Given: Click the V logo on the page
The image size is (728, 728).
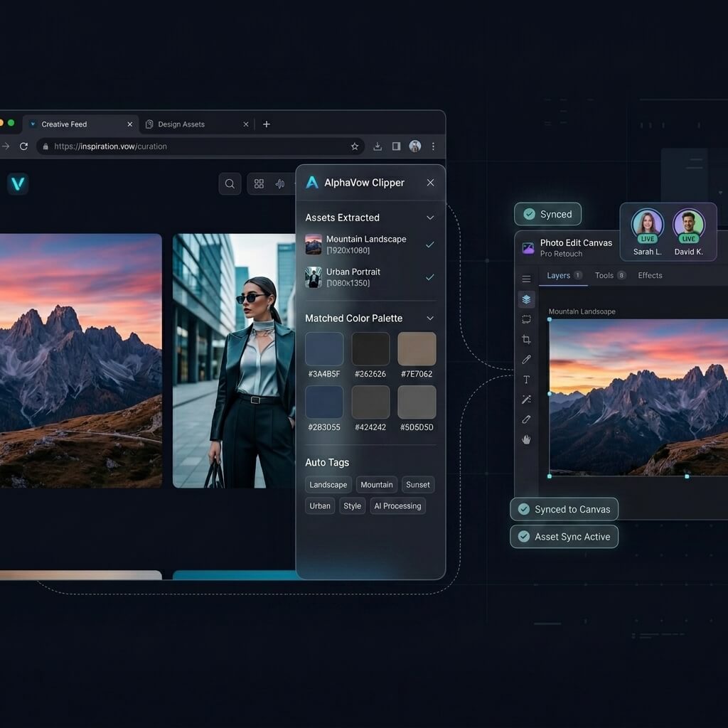Looking at the screenshot, I should point(18,184).
